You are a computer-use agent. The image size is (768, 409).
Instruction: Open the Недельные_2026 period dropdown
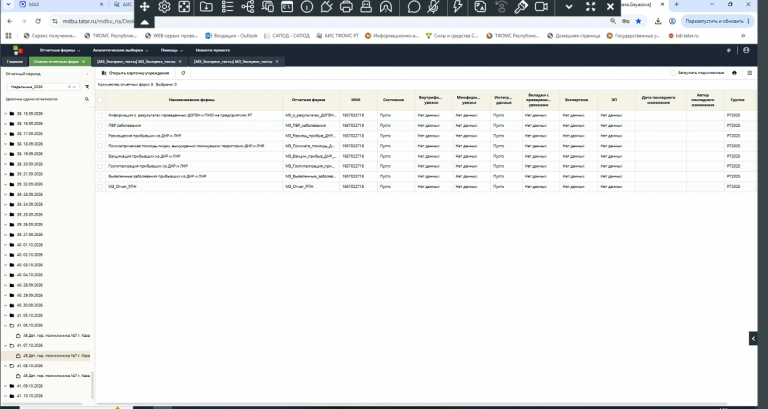43,87
